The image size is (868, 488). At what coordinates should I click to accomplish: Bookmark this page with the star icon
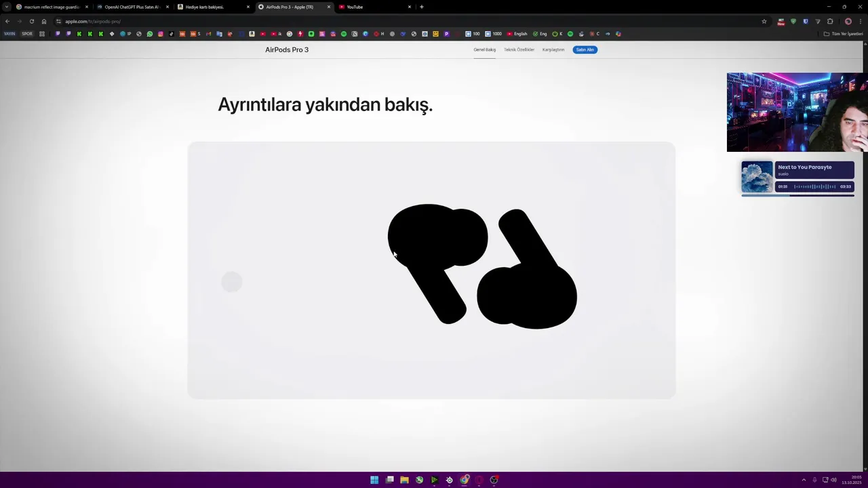pyautogui.click(x=764, y=21)
